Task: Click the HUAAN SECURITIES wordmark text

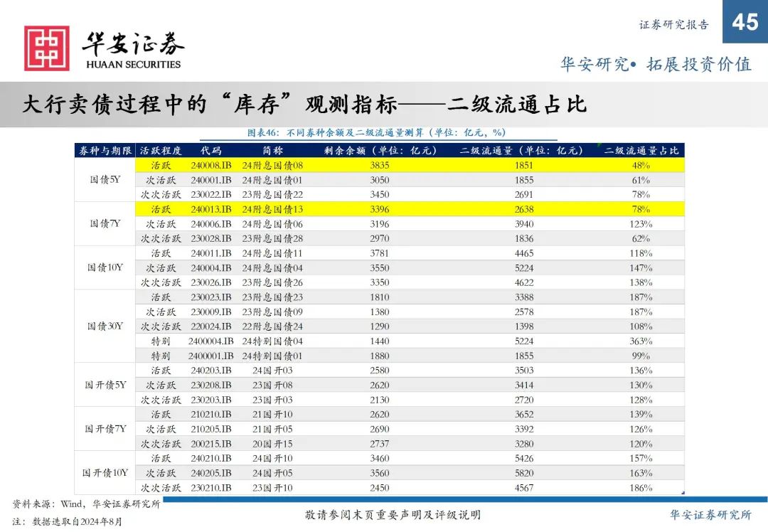Action: (x=133, y=64)
